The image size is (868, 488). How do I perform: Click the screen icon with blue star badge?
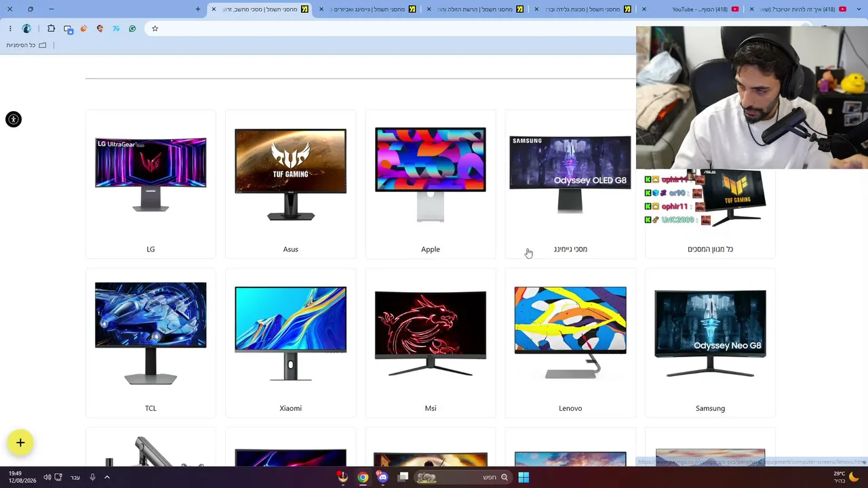click(68, 28)
